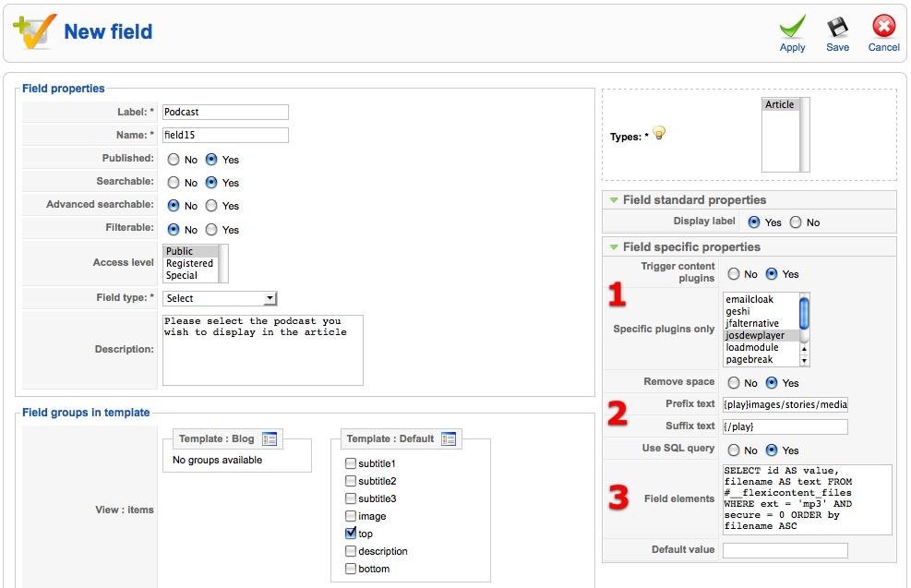
Task: Click into the Default value text field
Action: click(785, 550)
